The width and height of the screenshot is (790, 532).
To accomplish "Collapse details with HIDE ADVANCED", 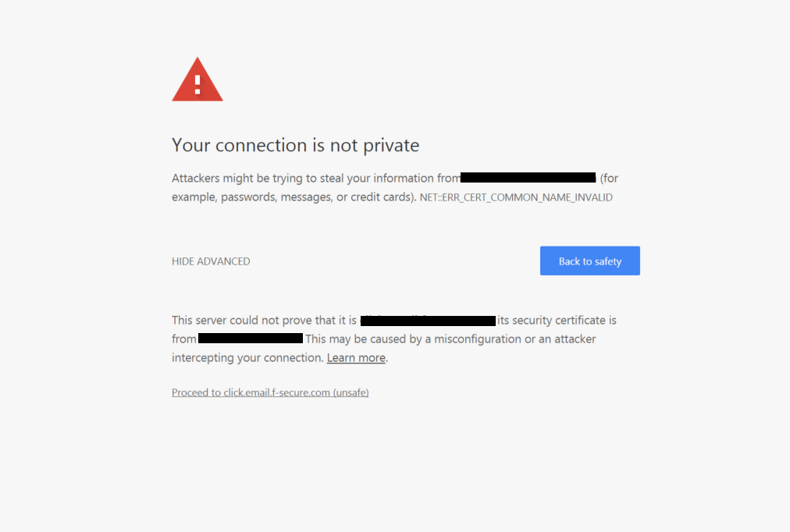I will tap(211, 261).
